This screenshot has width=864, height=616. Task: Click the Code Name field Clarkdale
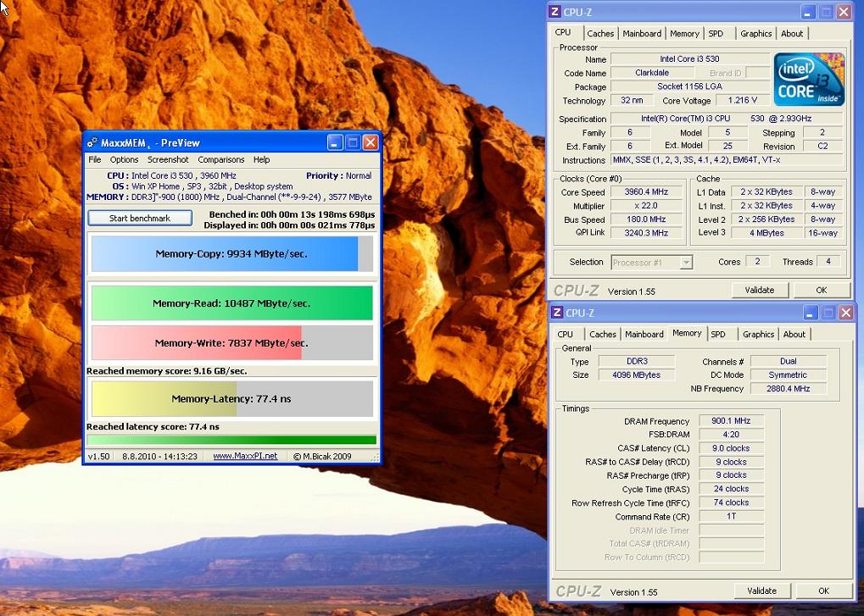point(652,73)
